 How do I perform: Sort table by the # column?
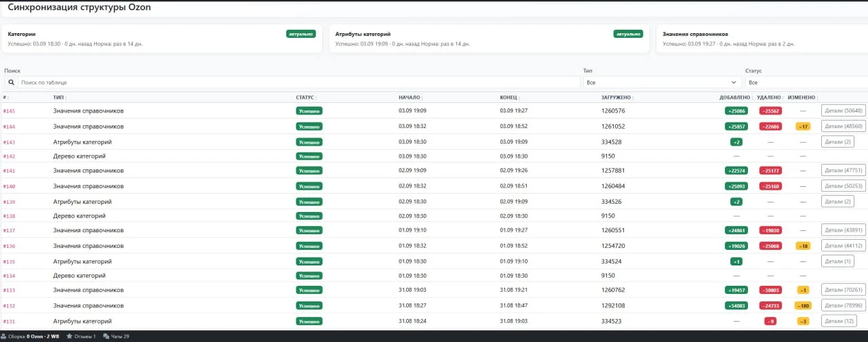pyautogui.click(x=5, y=98)
